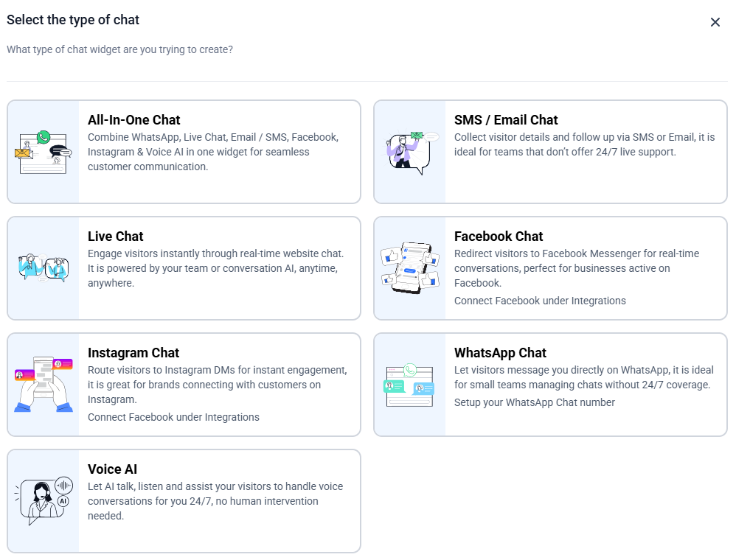736x560 pixels.
Task: Open Connect Facebook under Integrations in Instagram Chat
Action: coord(173,417)
